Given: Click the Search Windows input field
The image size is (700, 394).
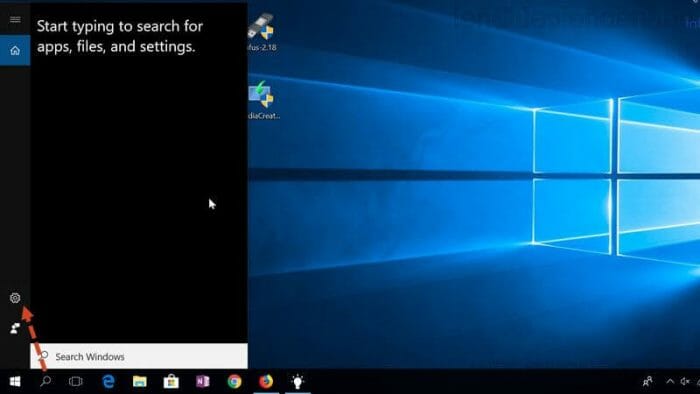Looking at the screenshot, I should click(139, 356).
